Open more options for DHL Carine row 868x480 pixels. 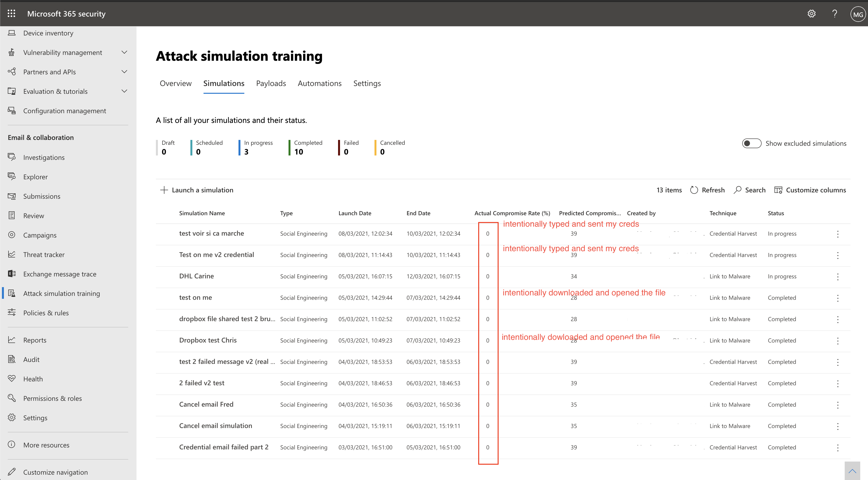pyautogui.click(x=838, y=277)
